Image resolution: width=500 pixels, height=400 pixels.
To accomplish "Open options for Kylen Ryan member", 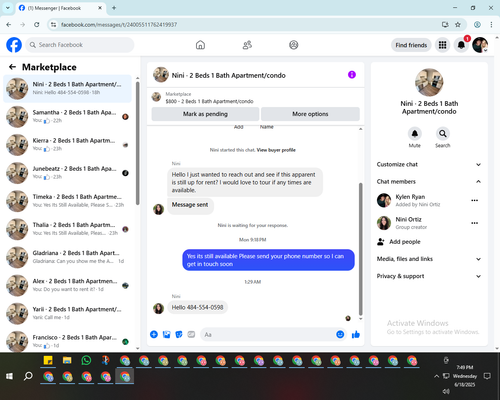I will coord(475,200).
